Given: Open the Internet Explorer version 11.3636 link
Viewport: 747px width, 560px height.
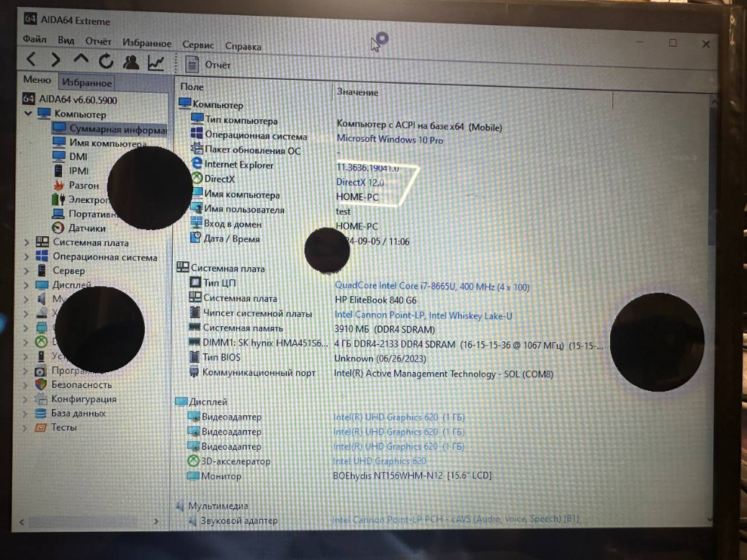Looking at the screenshot, I should click(x=367, y=168).
